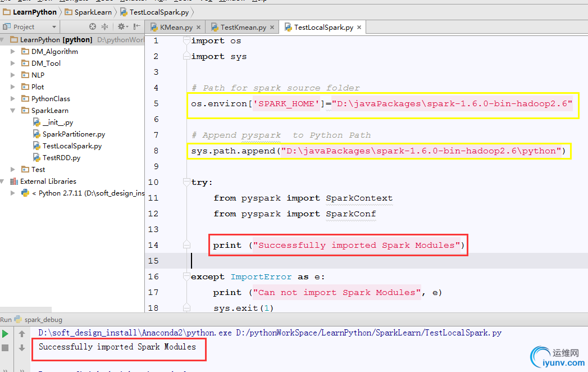Select TestLocalSpark.py in the project tree

click(x=72, y=146)
